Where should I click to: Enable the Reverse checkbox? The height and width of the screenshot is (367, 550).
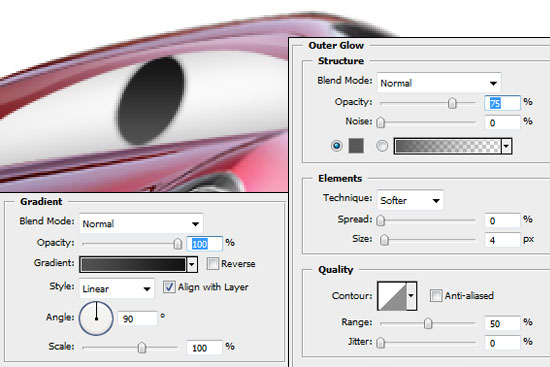213,263
